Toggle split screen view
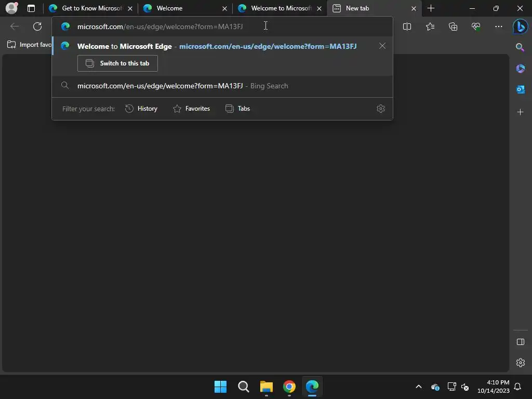Viewport: 532px width, 399px height. pyautogui.click(x=407, y=26)
